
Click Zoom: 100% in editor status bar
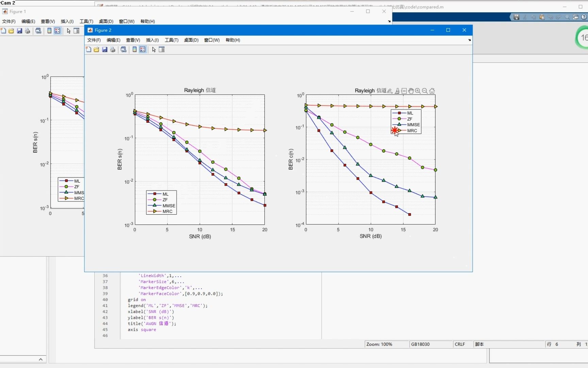[379, 344]
